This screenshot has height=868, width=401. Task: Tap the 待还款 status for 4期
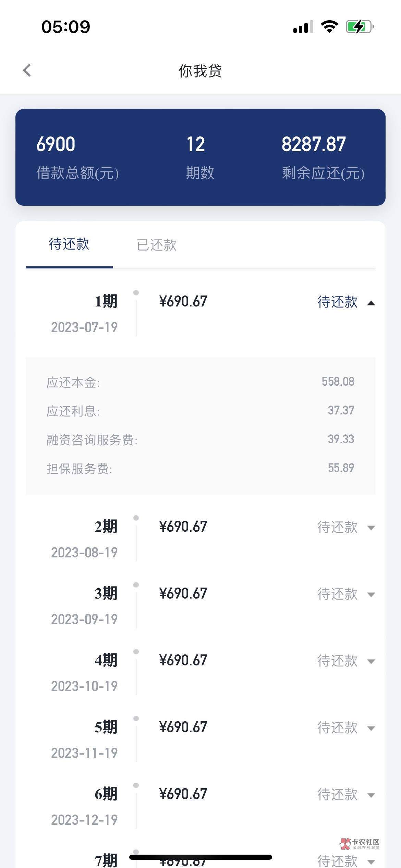click(337, 661)
